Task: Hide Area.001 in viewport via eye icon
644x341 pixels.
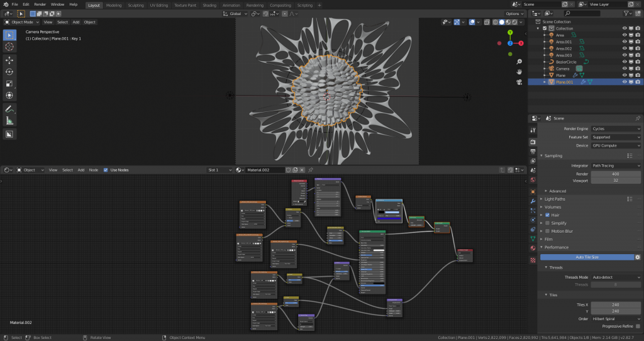Action: coord(625,42)
